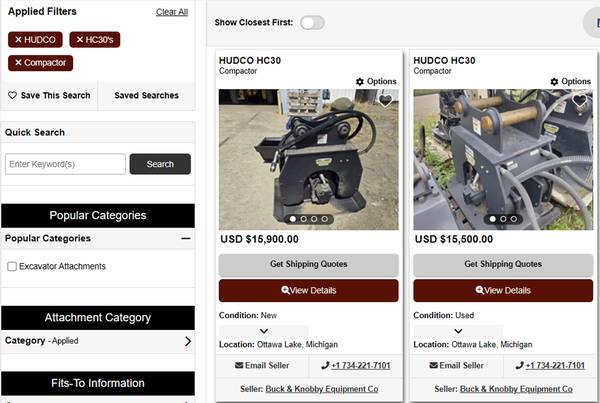Call phone number on used compactor listing
The height and width of the screenshot is (403, 600).
[550, 365]
